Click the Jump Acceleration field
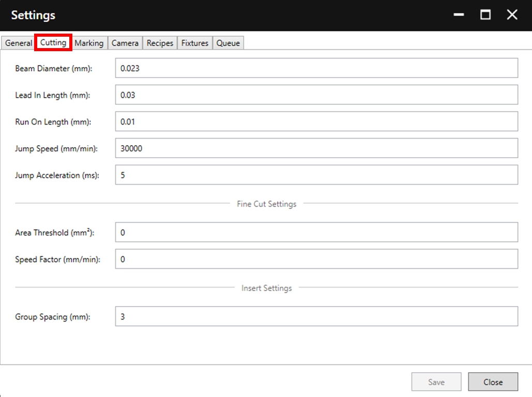This screenshot has height=397, width=532. (x=316, y=175)
